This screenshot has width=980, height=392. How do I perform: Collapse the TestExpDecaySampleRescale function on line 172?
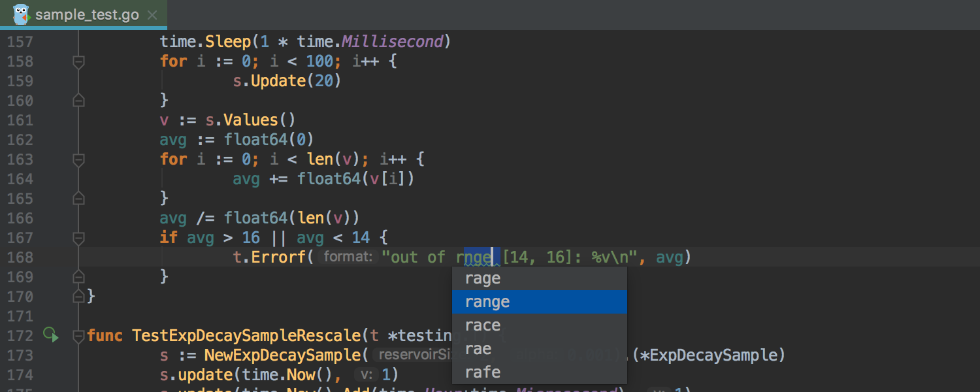click(x=78, y=336)
